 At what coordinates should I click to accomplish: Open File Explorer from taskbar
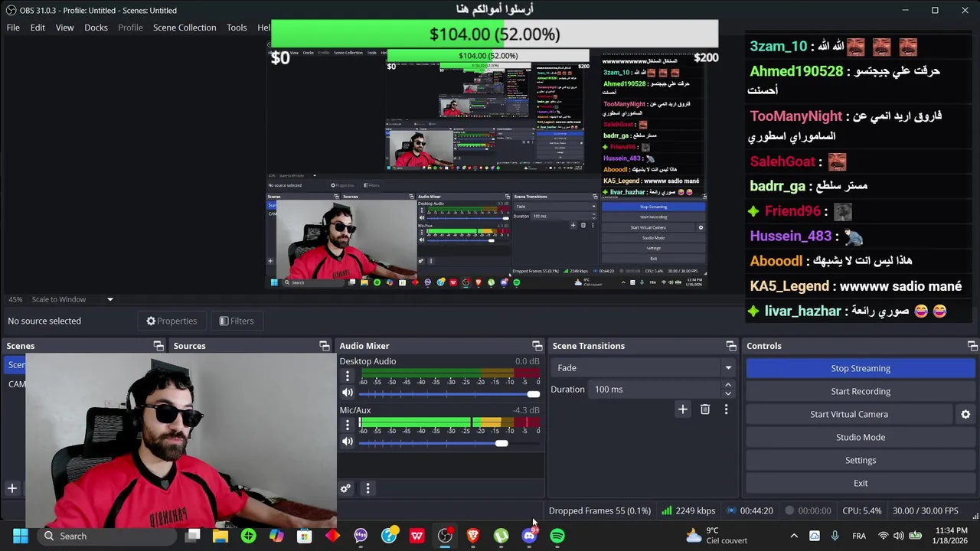coord(220,536)
